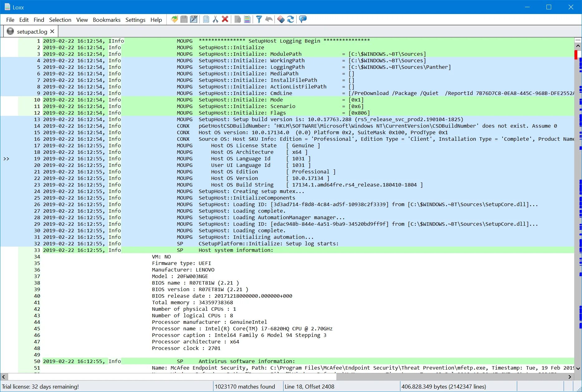
Task: Click the Open file folder icon
Action: (x=174, y=19)
